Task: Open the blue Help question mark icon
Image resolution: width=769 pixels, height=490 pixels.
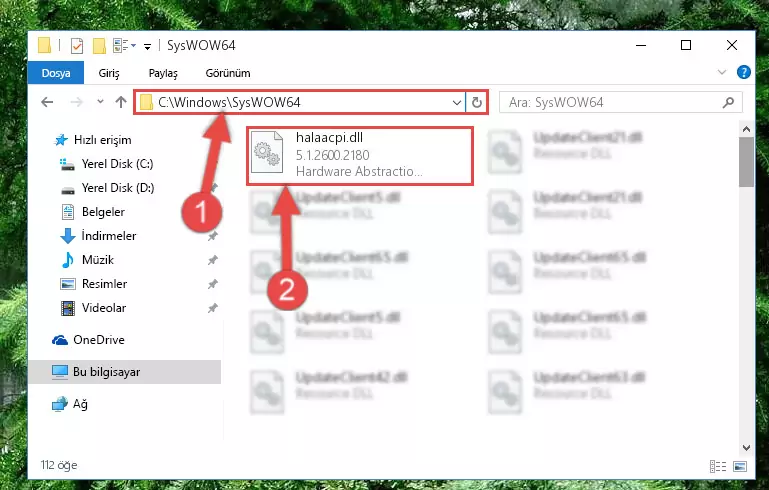Action: coord(743,72)
